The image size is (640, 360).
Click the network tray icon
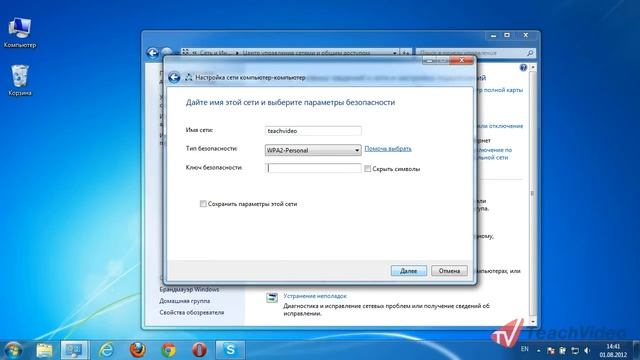pos(575,350)
